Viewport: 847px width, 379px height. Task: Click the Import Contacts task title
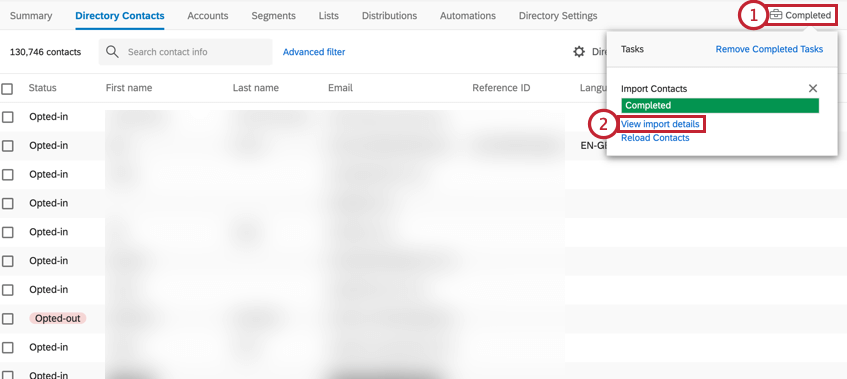pyautogui.click(x=654, y=89)
